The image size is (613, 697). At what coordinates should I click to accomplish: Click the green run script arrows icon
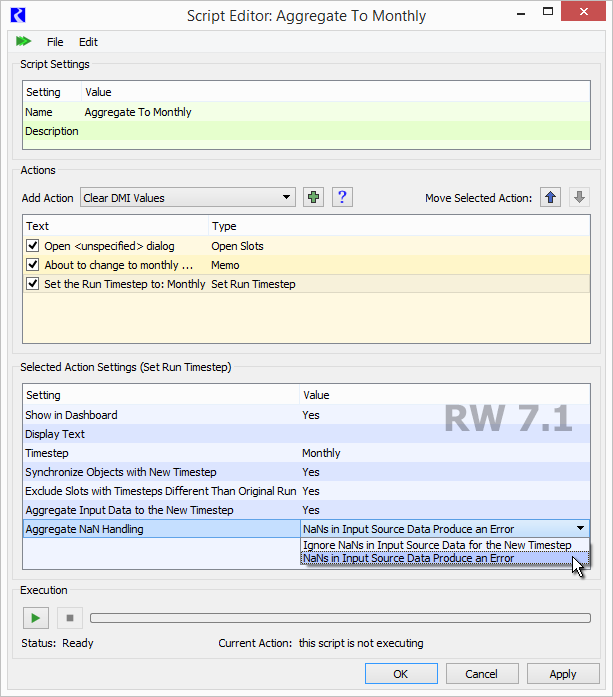[x=23, y=41]
